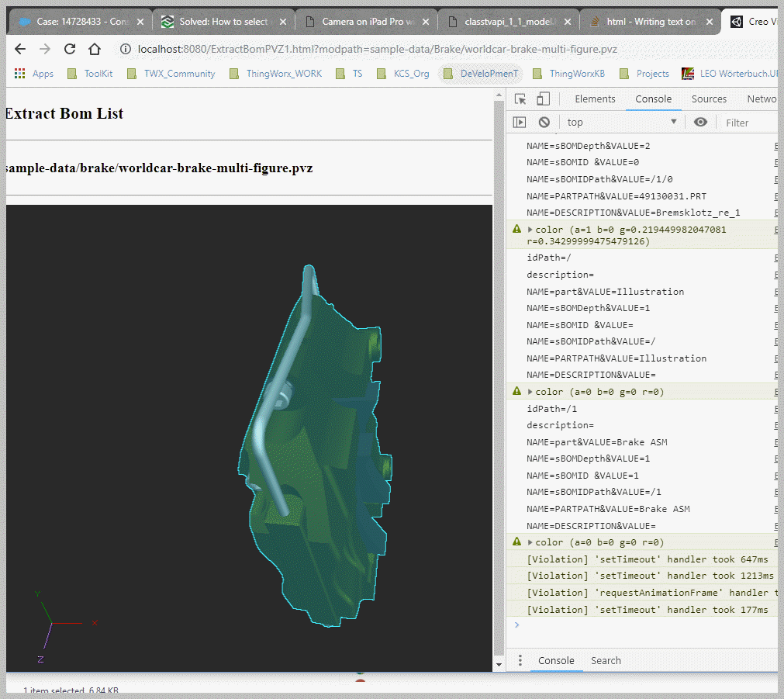
Task: Expand the last color (a=0 b=0) entry
Action: [x=530, y=542]
